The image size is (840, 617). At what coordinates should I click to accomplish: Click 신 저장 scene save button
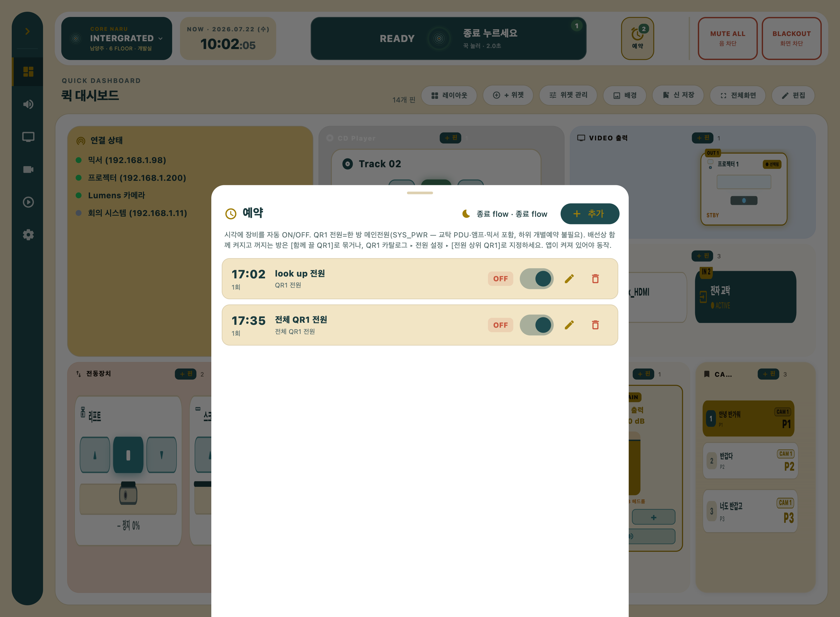tap(678, 95)
